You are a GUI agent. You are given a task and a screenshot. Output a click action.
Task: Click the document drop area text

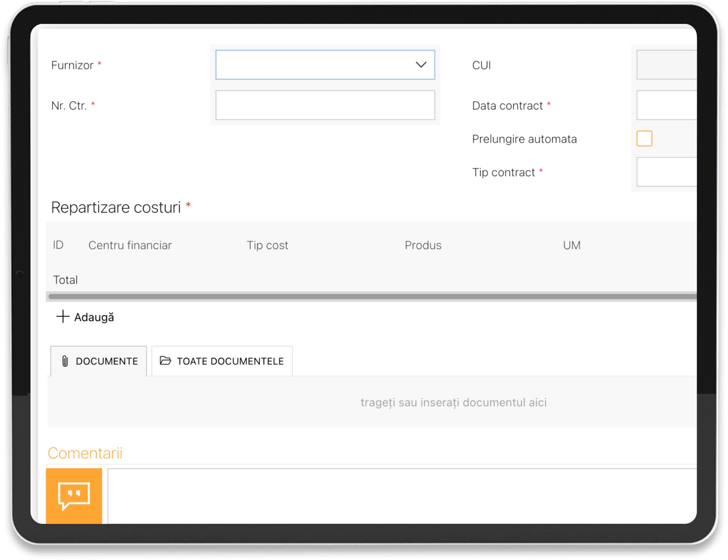(x=453, y=402)
